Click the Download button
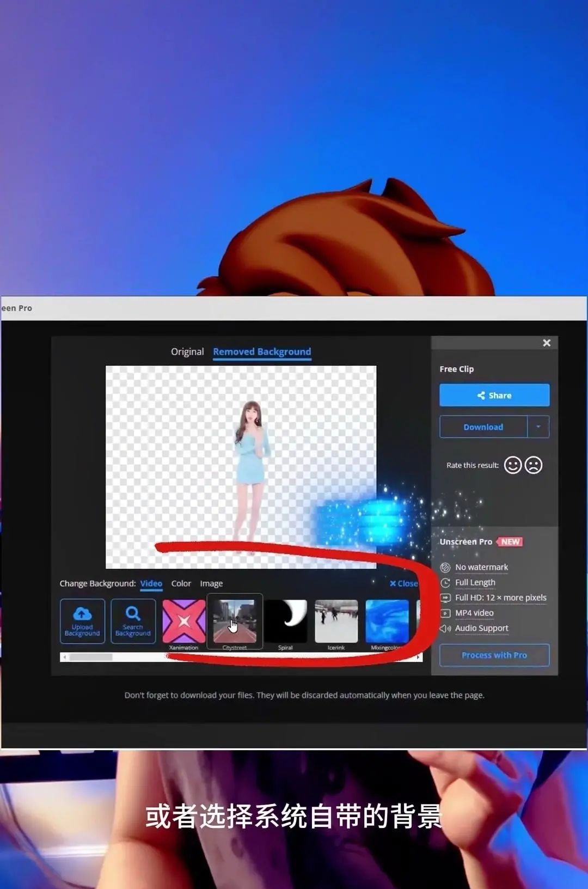 point(483,427)
